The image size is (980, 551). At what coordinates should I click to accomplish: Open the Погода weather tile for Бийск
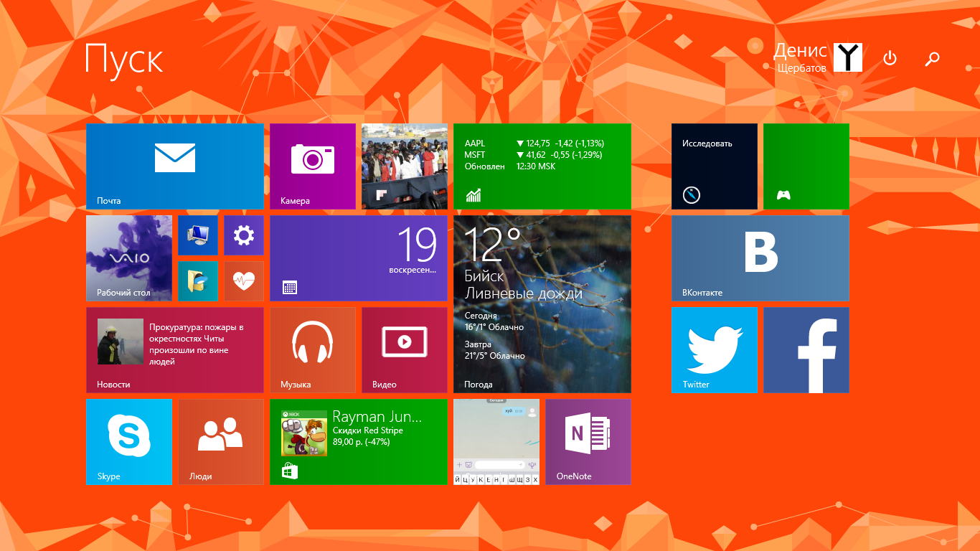coord(542,304)
